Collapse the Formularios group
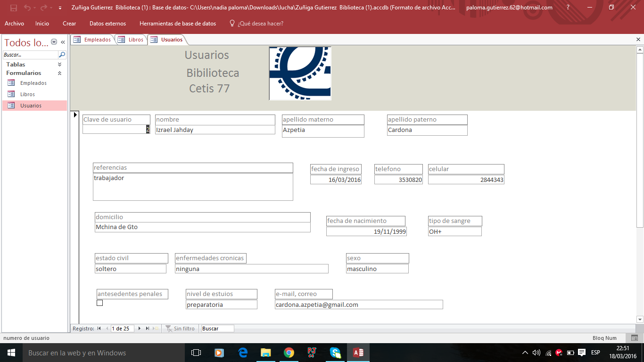The width and height of the screenshot is (644, 362). [59, 73]
